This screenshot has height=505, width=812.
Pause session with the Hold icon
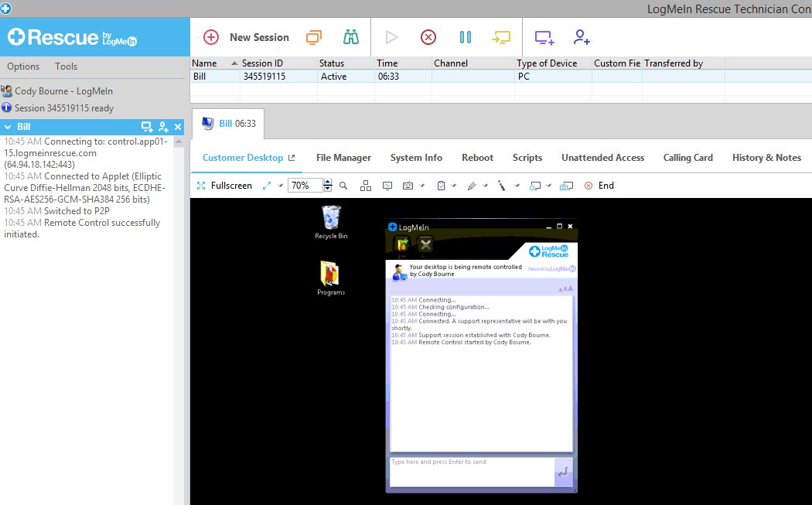point(465,37)
